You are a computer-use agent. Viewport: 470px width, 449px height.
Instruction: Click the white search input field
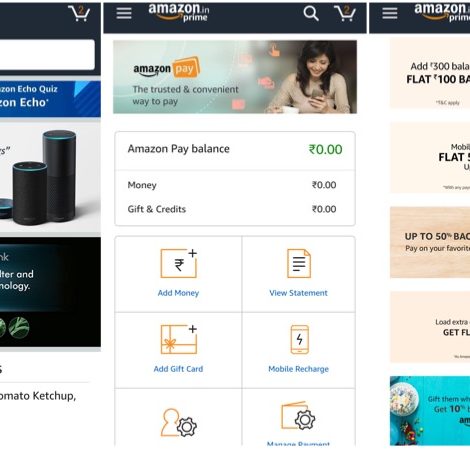pos(47,55)
